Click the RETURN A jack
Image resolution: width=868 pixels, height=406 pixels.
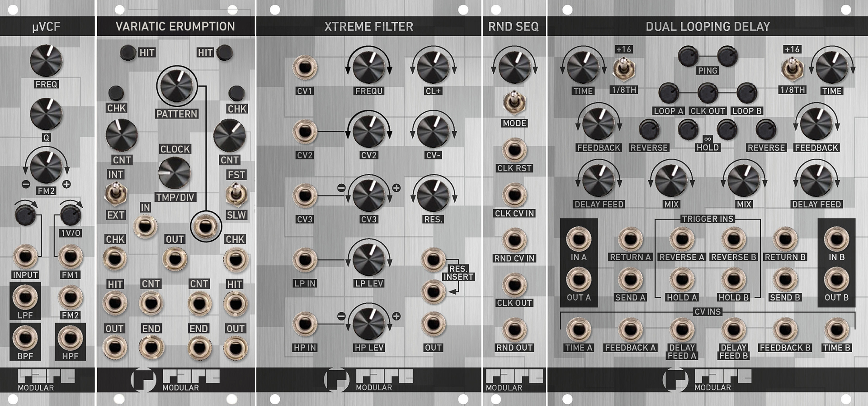pyautogui.click(x=630, y=239)
